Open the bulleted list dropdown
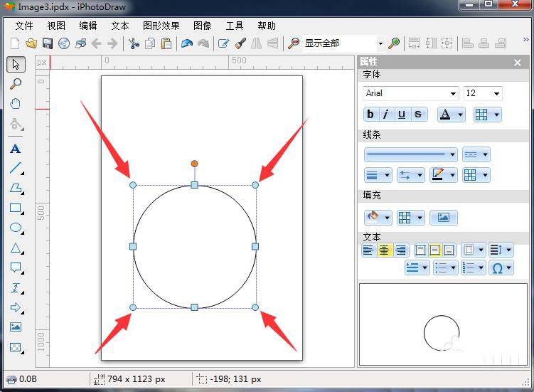The width and height of the screenshot is (534, 392). pos(445,268)
